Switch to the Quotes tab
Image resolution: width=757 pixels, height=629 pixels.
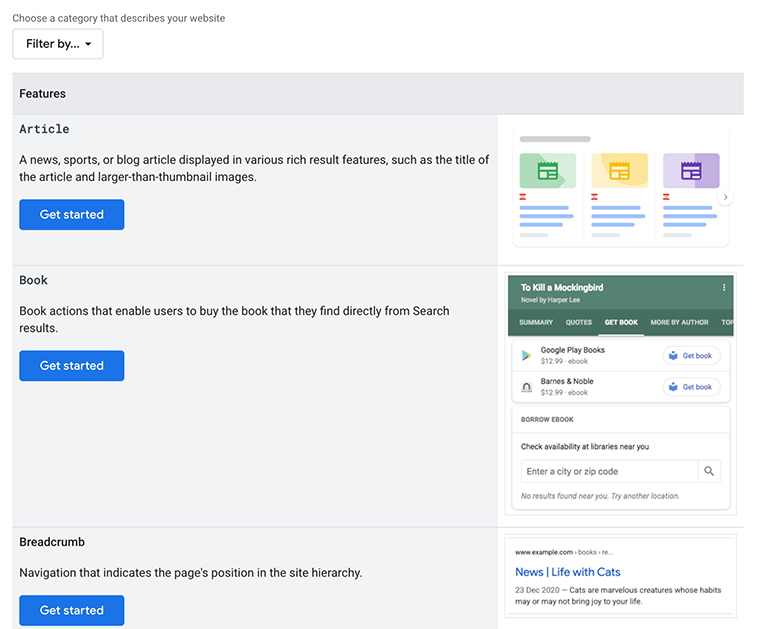point(579,323)
